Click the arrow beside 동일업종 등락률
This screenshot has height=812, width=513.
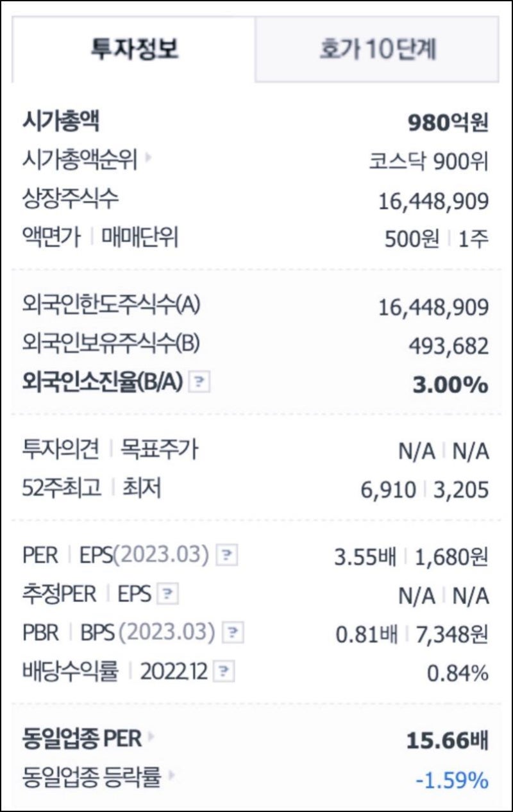pyautogui.click(x=171, y=775)
